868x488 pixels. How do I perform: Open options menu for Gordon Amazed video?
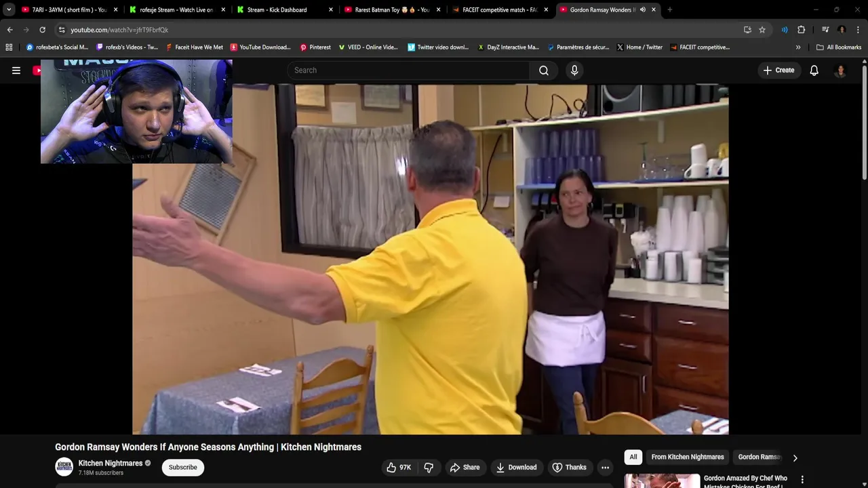click(802, 480)
